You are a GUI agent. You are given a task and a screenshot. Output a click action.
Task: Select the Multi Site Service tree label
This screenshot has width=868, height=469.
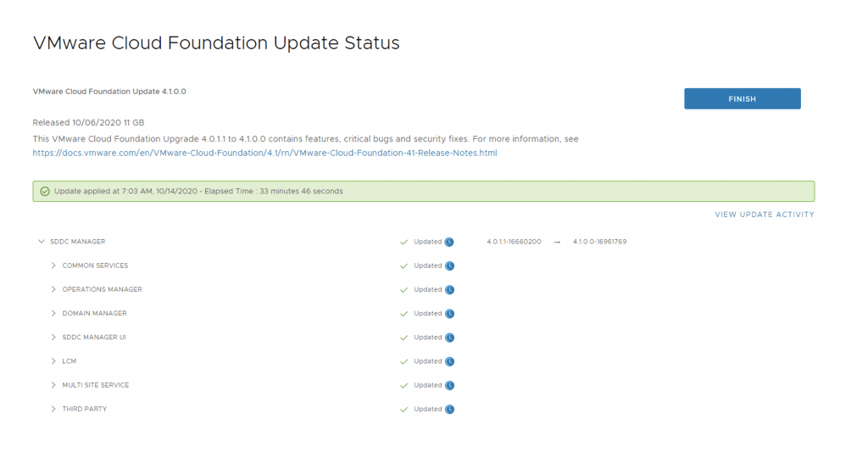tap(96, 385)
